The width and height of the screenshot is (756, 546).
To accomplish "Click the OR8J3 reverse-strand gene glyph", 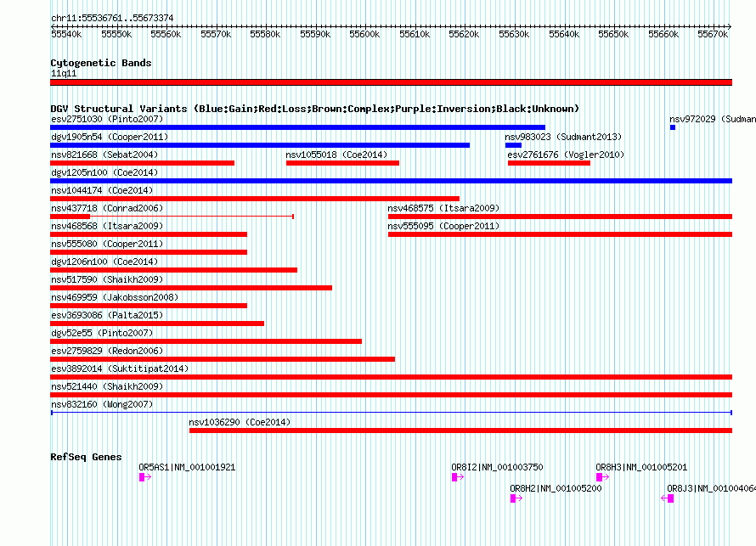I will coord(668,498).
